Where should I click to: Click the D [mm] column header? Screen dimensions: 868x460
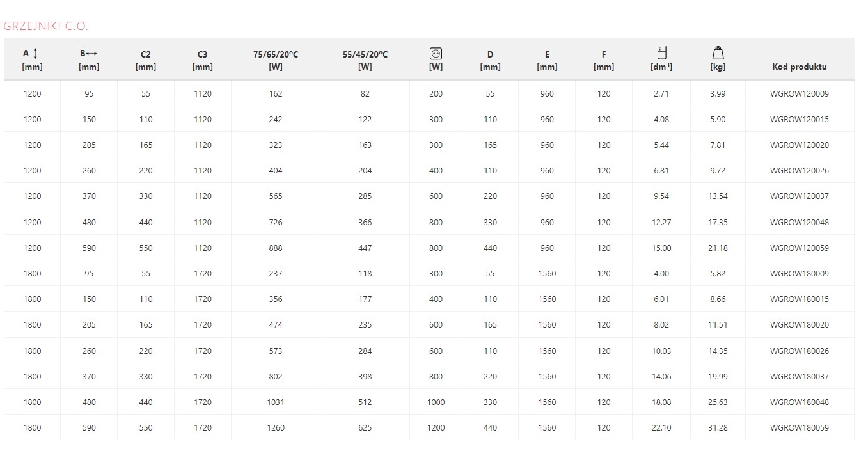(490, 60)
